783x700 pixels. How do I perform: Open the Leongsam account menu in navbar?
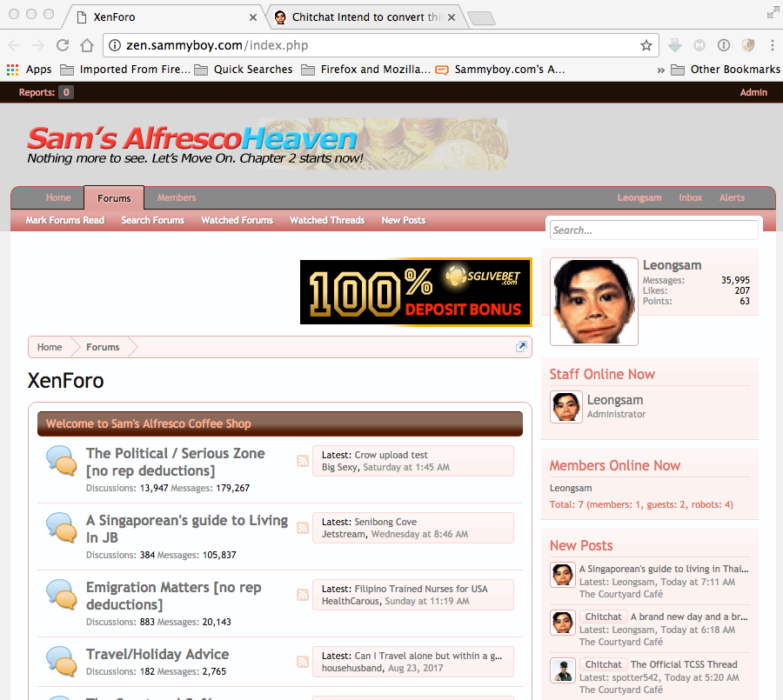point(639,197)
